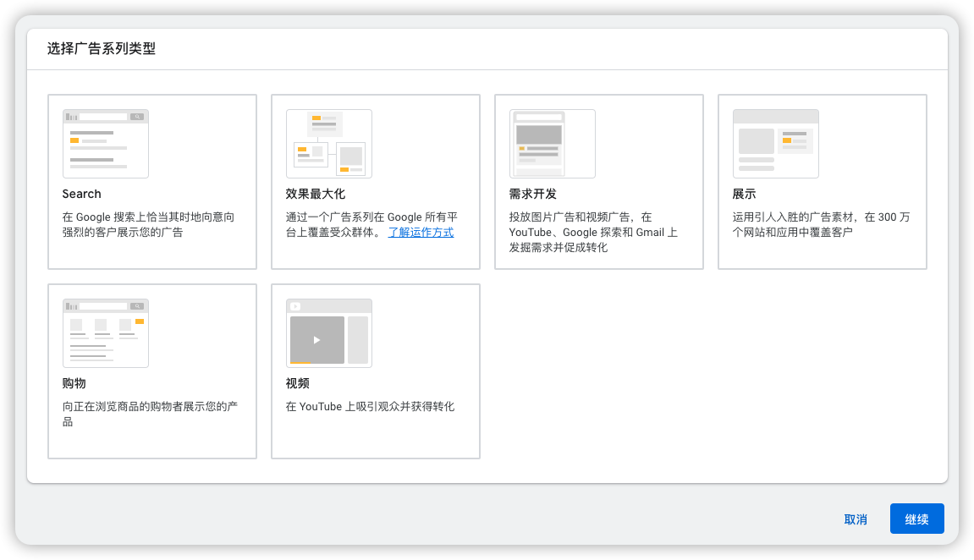974x560 pixels.
Task: Choose the 需求开发 campaign type title
Action: tap(532, 194)
